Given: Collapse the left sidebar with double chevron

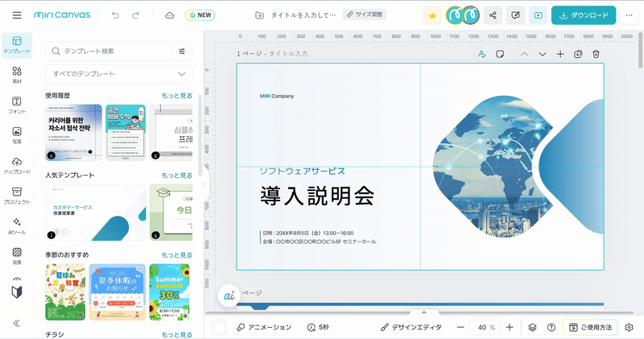Looking at the screenshot, I should coord(17,323).
